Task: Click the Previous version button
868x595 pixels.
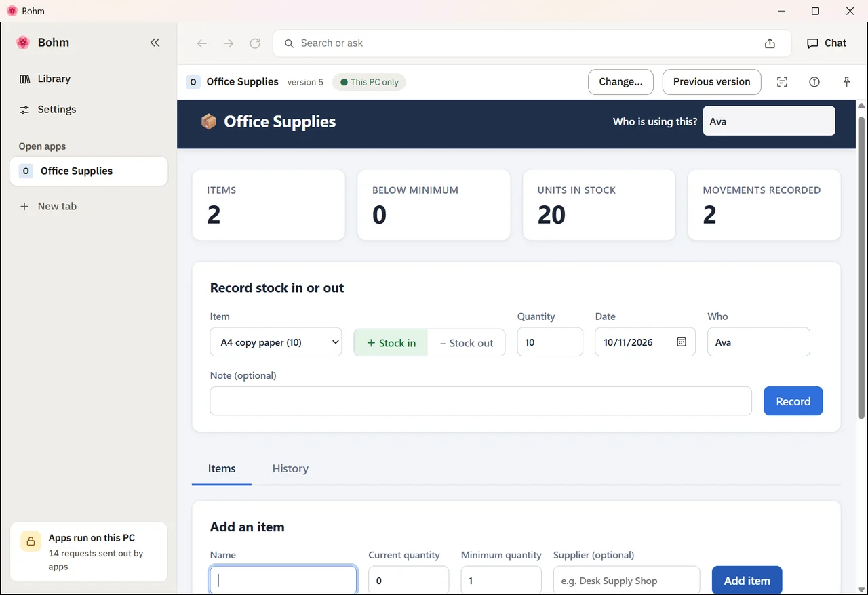Action: pos(711,82)
